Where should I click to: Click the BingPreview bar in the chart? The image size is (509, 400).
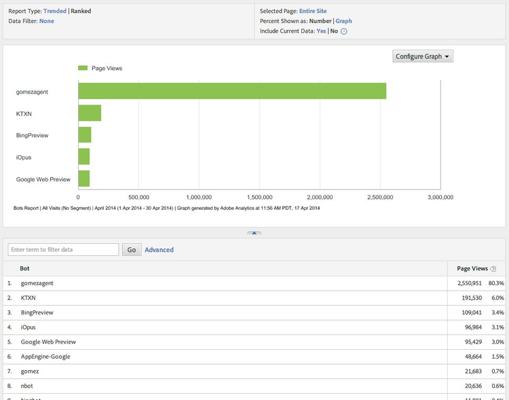(85, 135)
